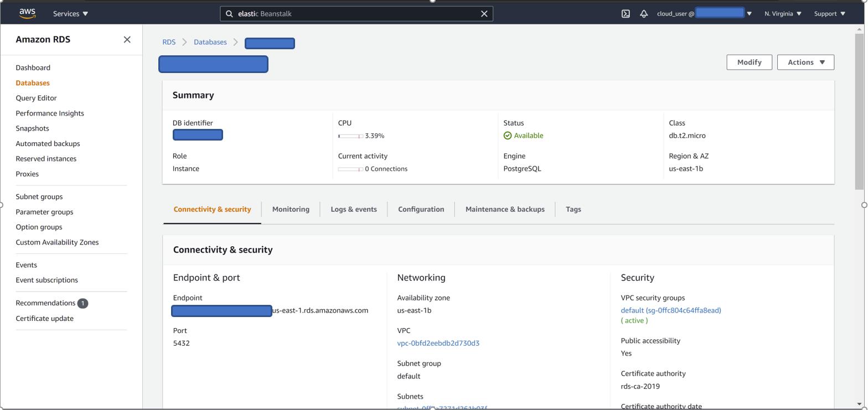
Task: Open Reserved instances in the sidebar
Action: click(x=46, y=159)
